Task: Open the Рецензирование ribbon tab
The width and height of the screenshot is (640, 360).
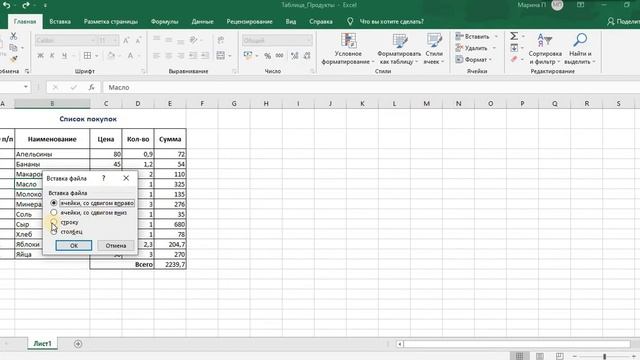Action: coord(249,22)
